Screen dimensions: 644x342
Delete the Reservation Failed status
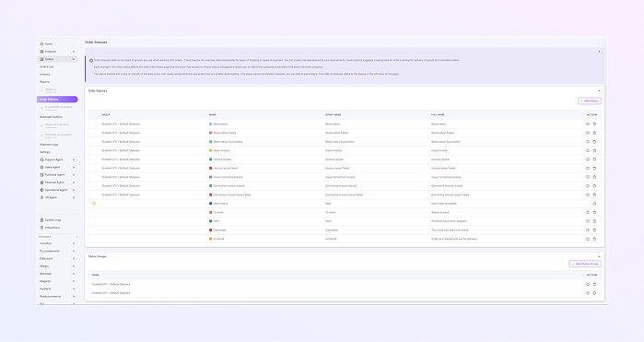(594, 133)
